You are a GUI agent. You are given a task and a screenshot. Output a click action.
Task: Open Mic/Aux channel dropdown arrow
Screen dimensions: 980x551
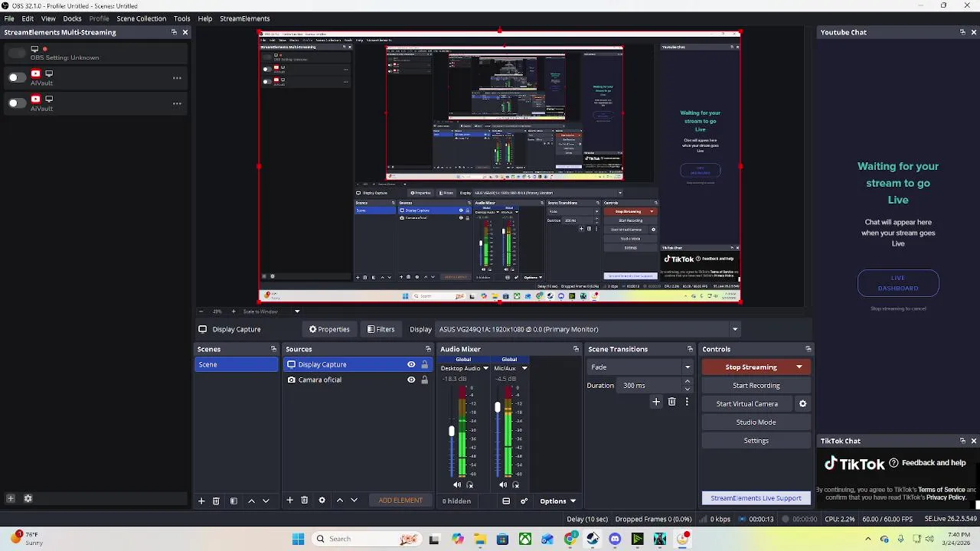[x=524, y=368]
